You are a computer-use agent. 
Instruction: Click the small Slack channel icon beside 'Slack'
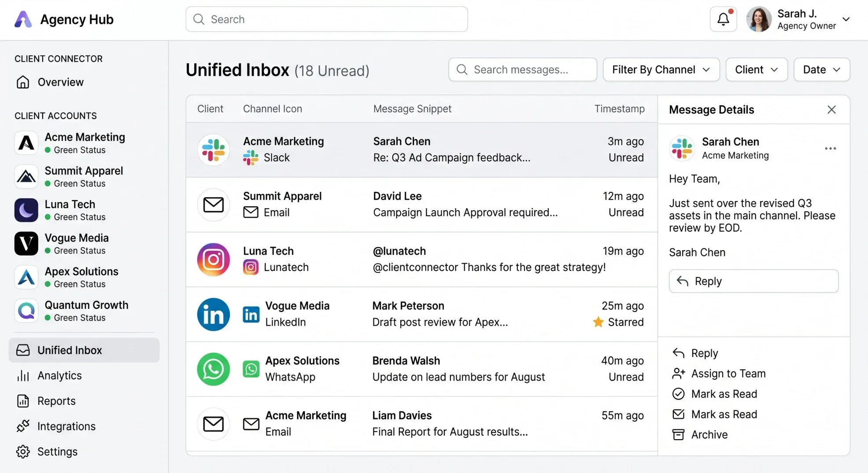pos(251,158)
